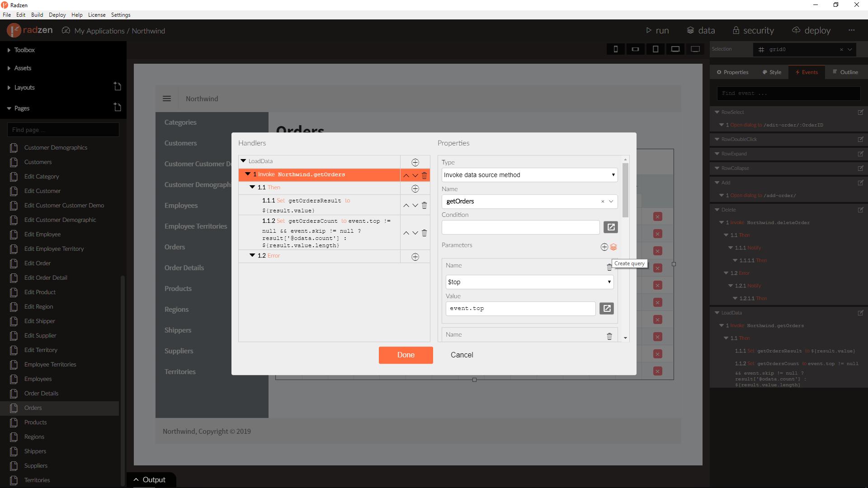The height and width of the screenshot is (488, 868).
Task: Add a handler under 1.1 Then
Action: (x=415, y=188)
